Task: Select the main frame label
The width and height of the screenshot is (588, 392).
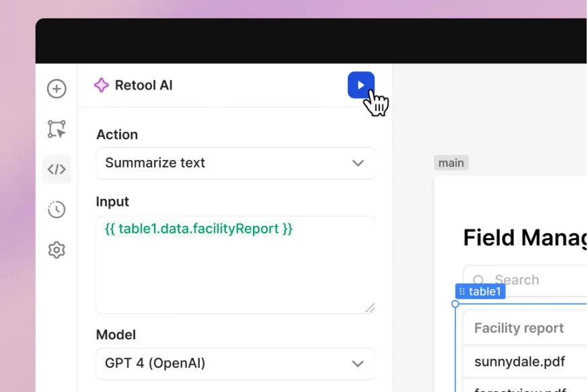Action: [451, 163]
